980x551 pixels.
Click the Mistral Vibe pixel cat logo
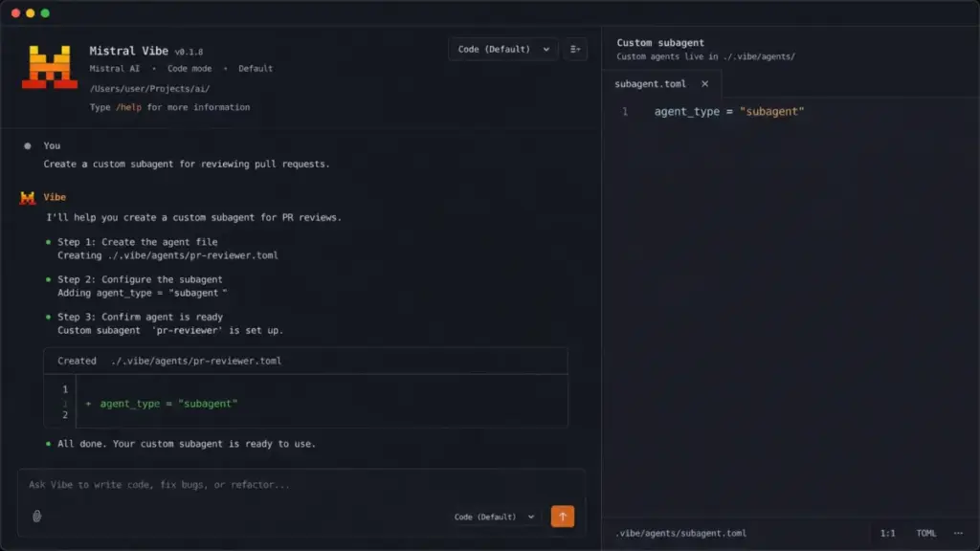50,66
